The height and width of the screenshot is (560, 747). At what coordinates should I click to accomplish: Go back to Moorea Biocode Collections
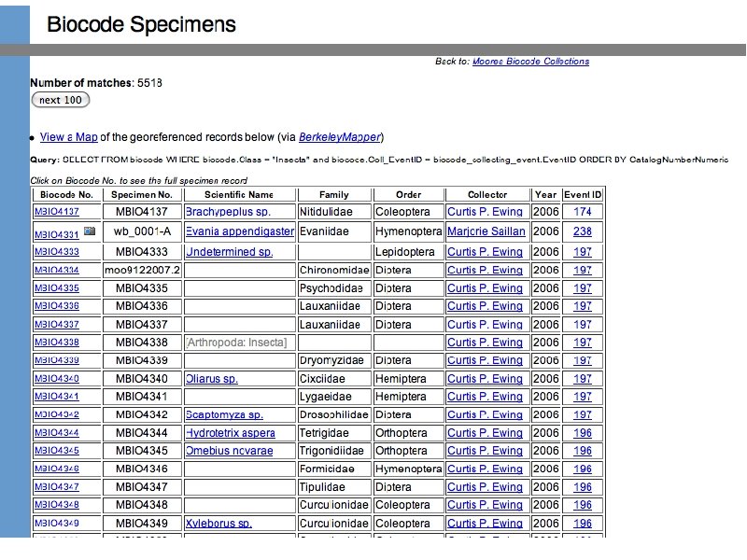pos(530,62)
